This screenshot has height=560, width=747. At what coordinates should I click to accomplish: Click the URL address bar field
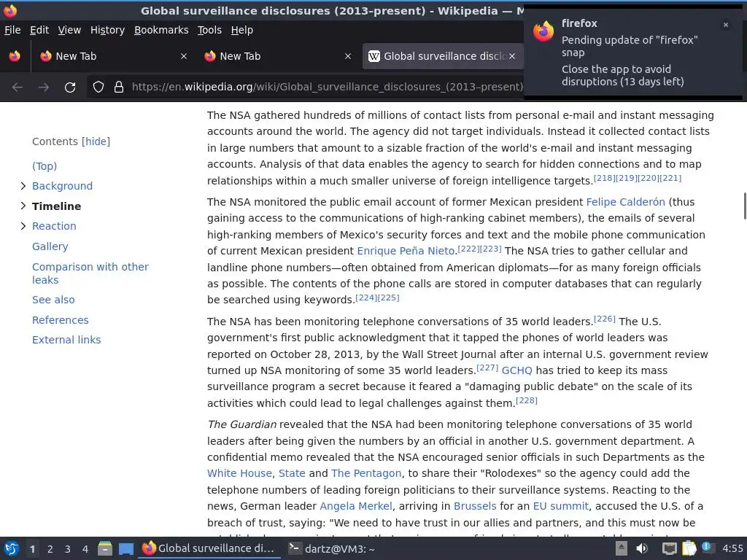pyautogui.click(x=328, y=87)
